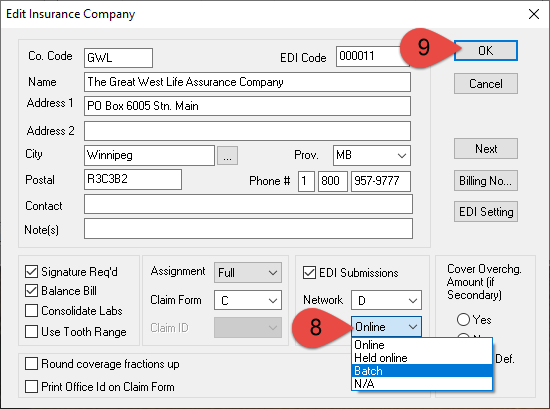550x409 pixels.
Task: Click the Postal code field
Action: click(133, 180)
